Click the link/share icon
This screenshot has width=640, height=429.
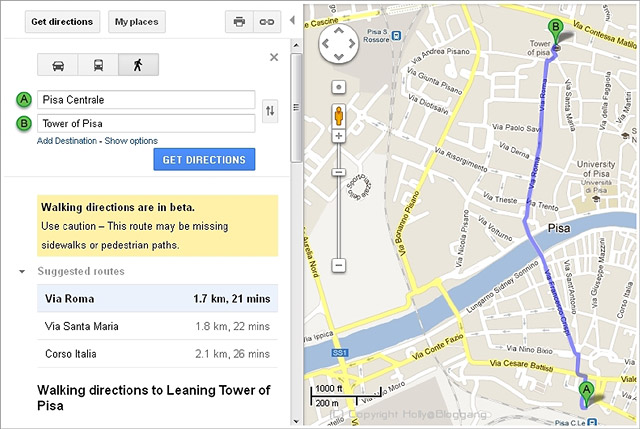[x=267, y=22]
